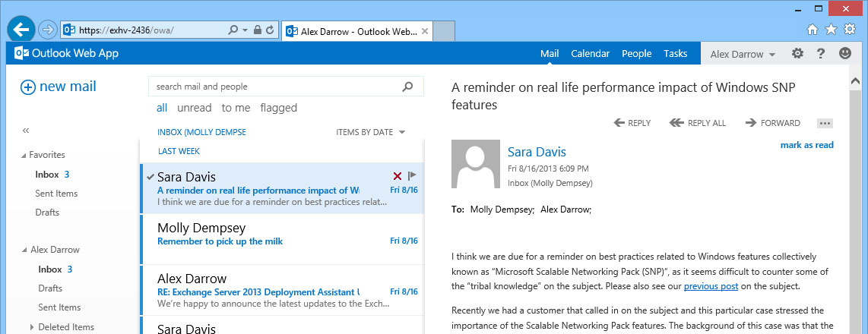
Task: Open Drafts under Alex Darrow
Action: pos(50,288)
